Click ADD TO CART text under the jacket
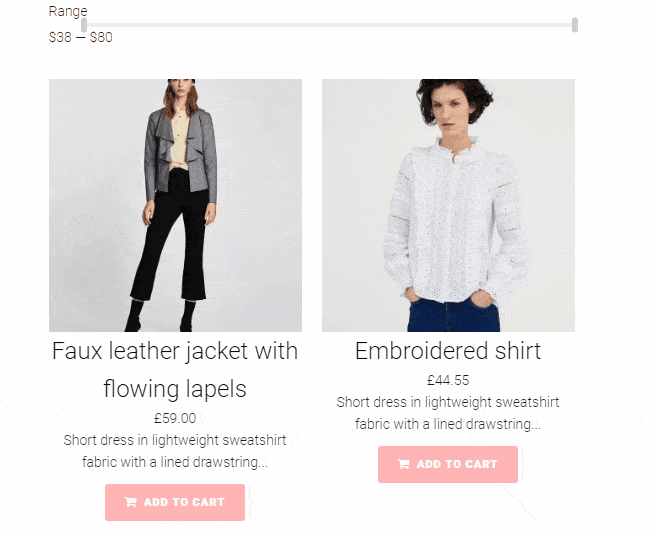The image size is (650, 536). (184, 502)
